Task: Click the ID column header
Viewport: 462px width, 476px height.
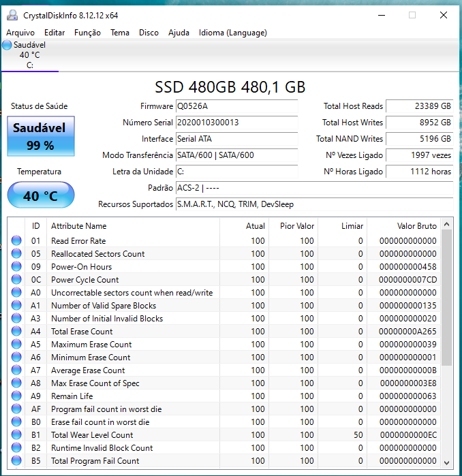Action: tap(36, 226)
